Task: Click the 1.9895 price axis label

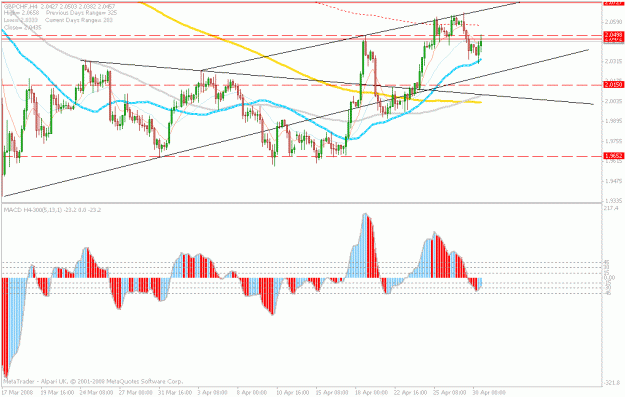Action: click(x=613, y=121)
